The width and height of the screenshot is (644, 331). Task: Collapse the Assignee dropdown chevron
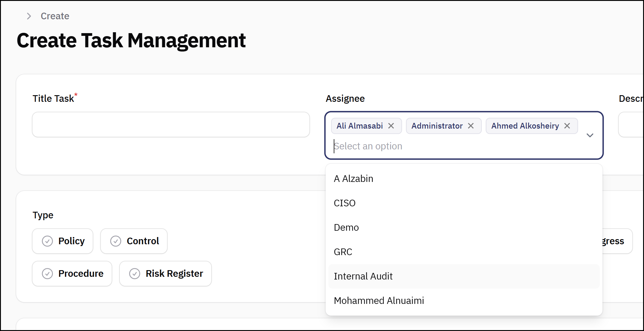(x=590, y=135)
